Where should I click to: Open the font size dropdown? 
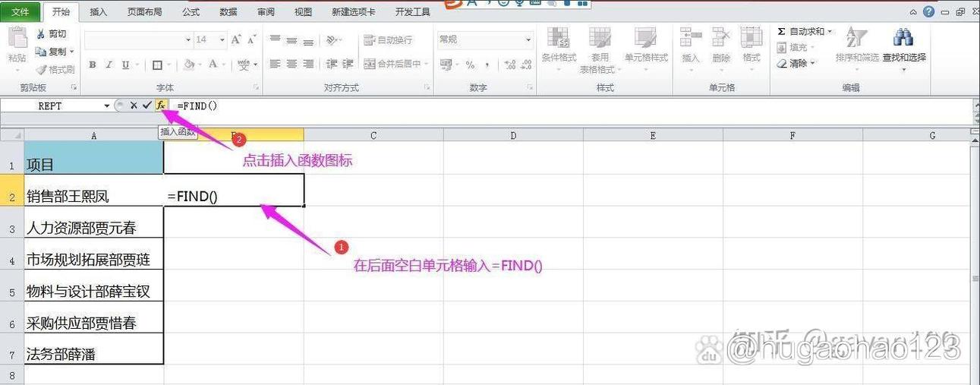(x=222, y=39)
